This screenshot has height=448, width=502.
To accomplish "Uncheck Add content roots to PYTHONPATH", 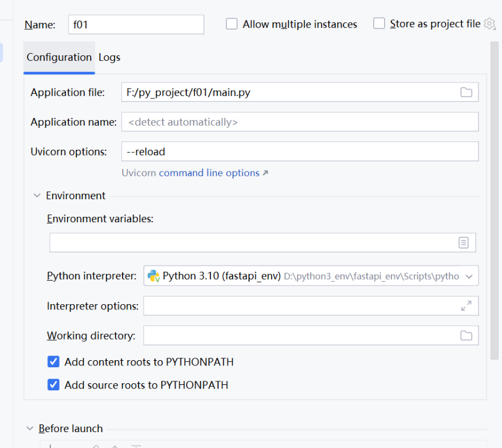I will 54,361.
